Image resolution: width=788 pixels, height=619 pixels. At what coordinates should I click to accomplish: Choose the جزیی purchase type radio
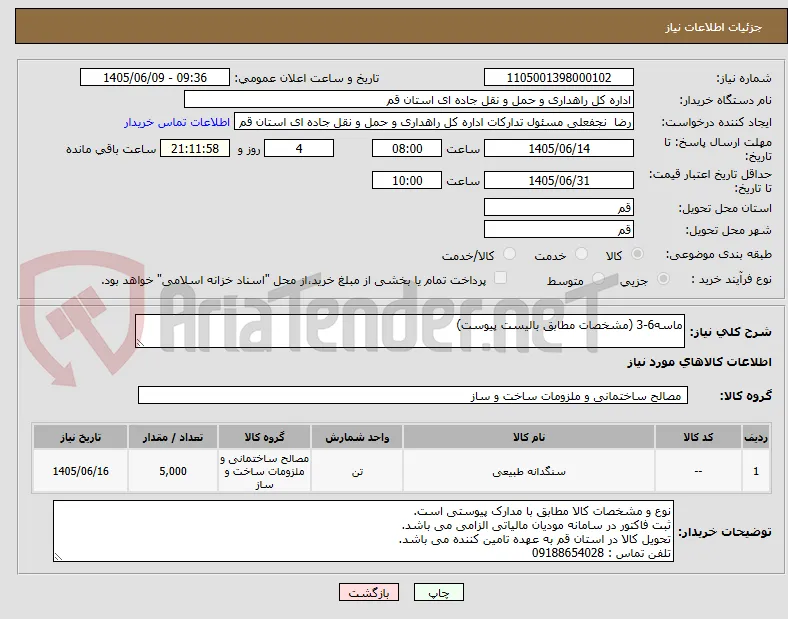click(x=663, y=279)
